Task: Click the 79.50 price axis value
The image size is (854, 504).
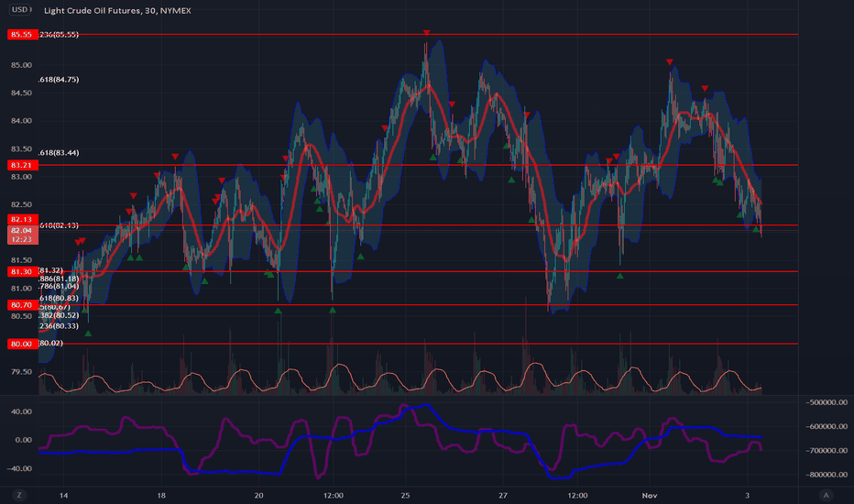Action: 21,372
